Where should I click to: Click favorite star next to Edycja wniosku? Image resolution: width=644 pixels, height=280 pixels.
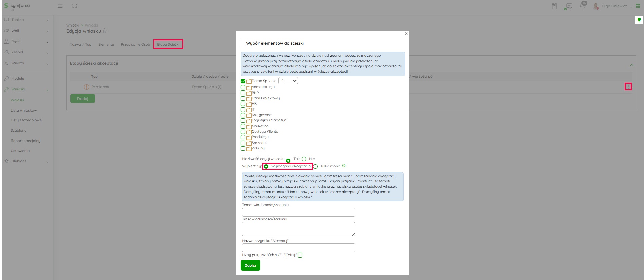pos(105,31)
